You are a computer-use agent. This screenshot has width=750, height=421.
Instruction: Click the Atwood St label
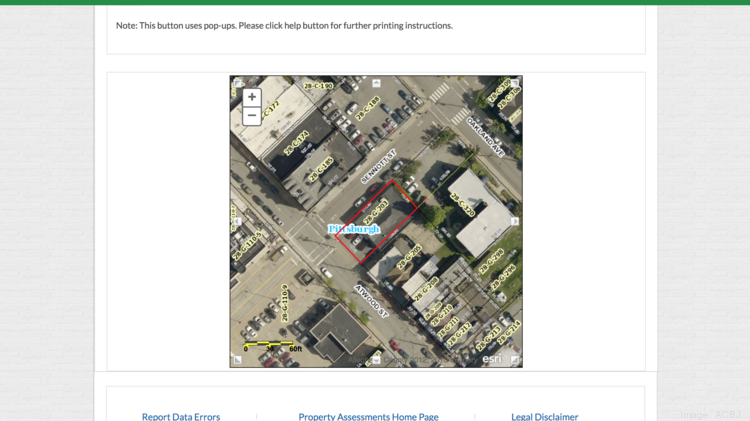pyautogui.click(x=371, y=300)
